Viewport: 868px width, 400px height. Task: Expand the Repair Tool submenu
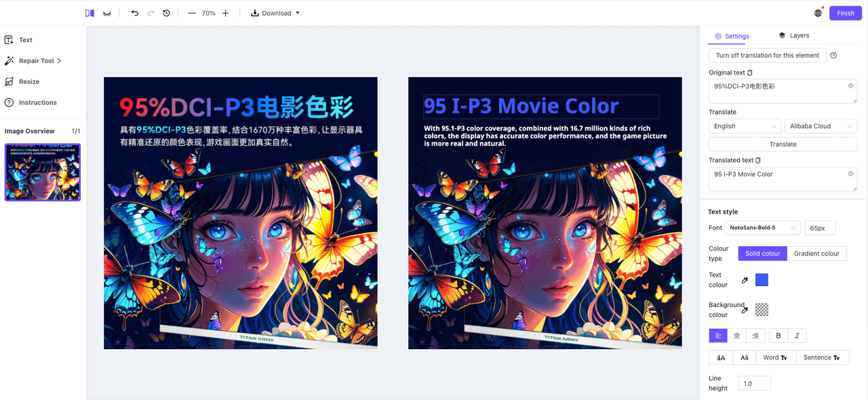(x=33, y=61)
